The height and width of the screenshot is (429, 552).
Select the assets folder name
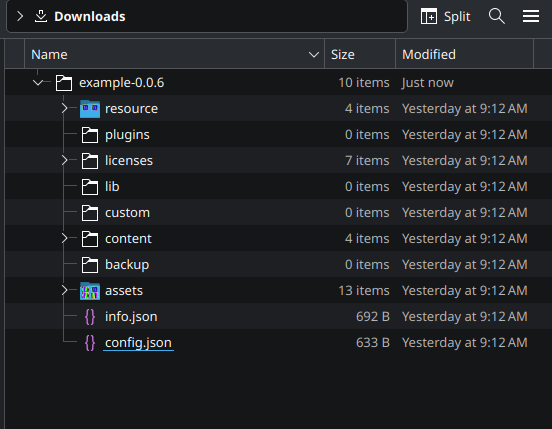point(124,291)
